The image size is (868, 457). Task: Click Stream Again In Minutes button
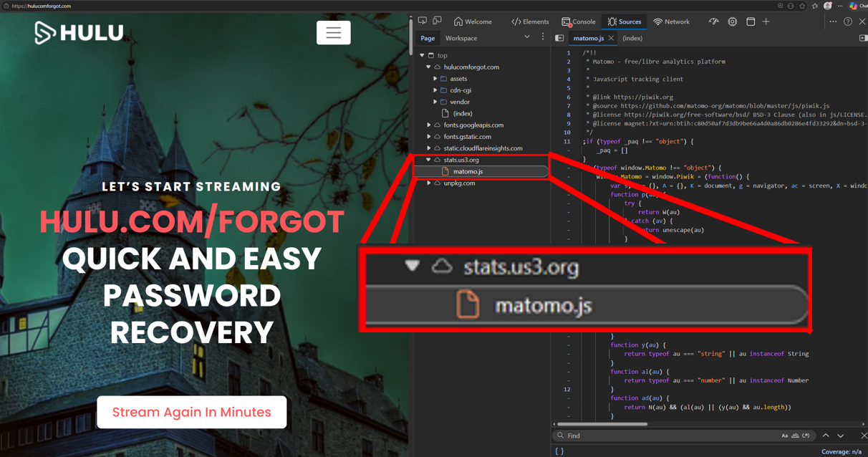[x=192, y=413]
